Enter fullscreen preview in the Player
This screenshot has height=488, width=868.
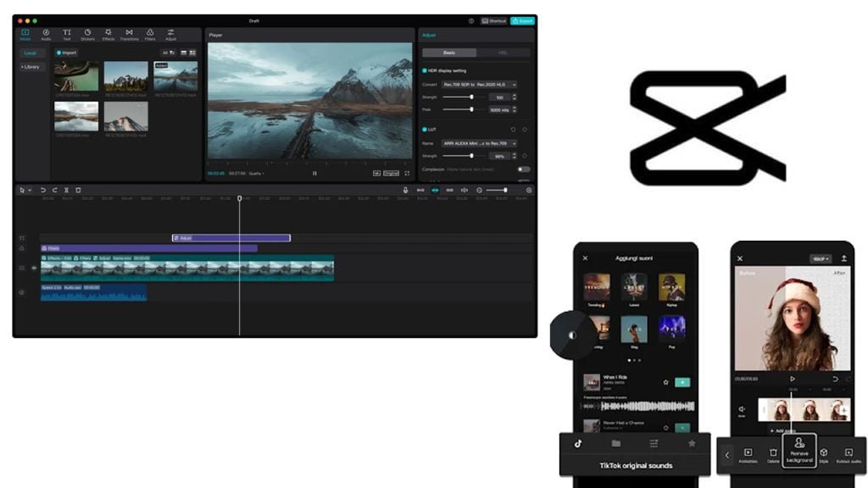[x=407, y=173]
